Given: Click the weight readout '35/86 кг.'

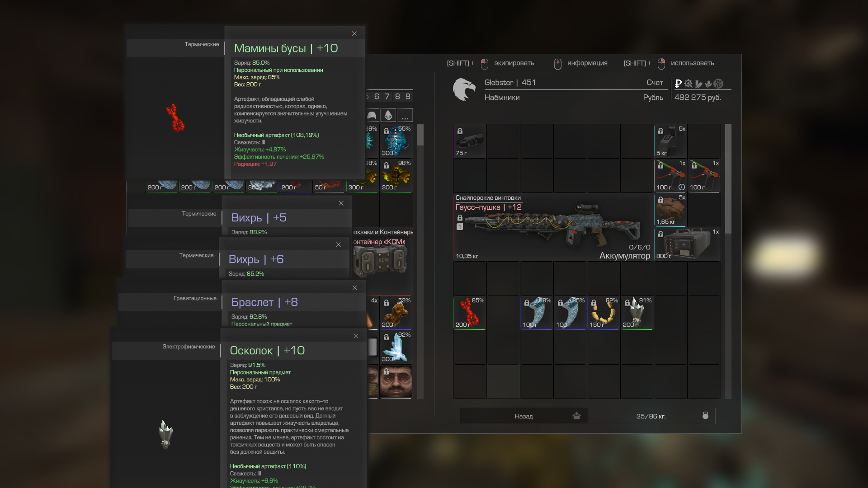Looking at the screenshot, I should 651,416.
